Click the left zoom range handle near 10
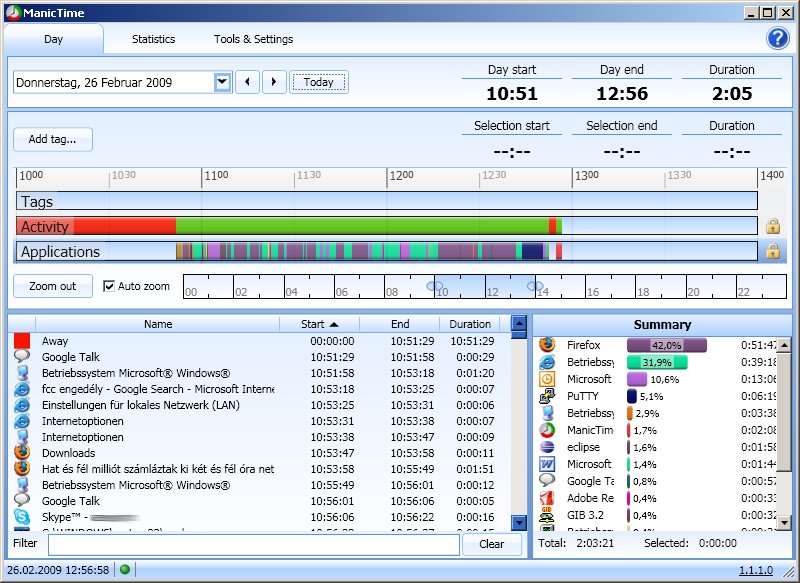 435,286
